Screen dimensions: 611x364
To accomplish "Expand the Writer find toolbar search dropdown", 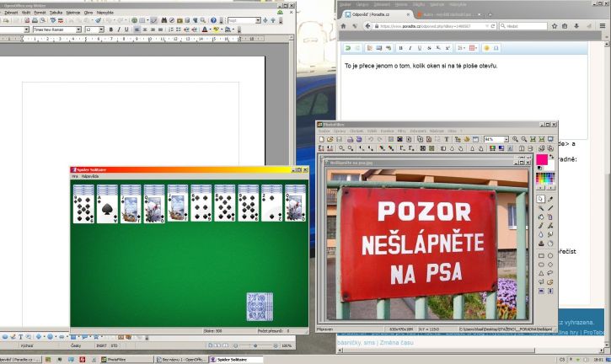I will (258, 20).
